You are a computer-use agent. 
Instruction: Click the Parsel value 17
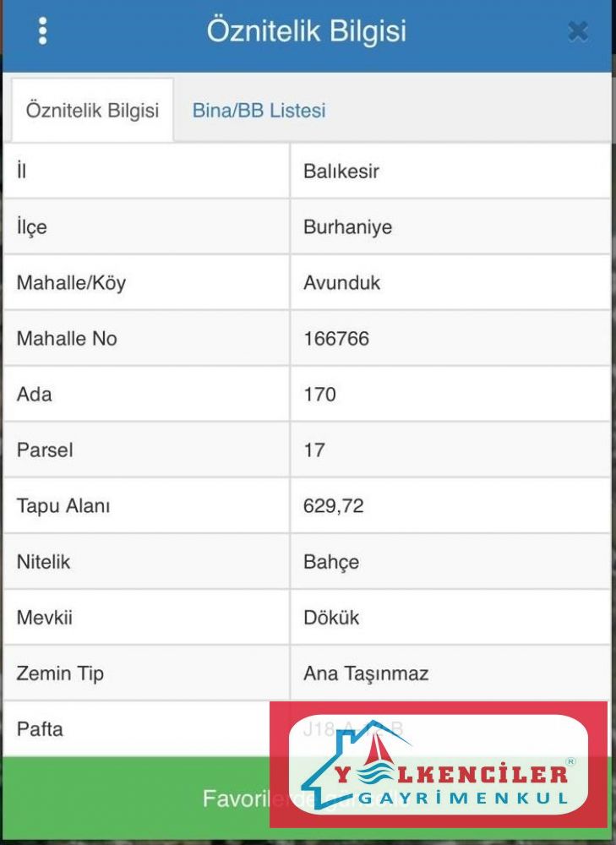(x=313, y=450)
